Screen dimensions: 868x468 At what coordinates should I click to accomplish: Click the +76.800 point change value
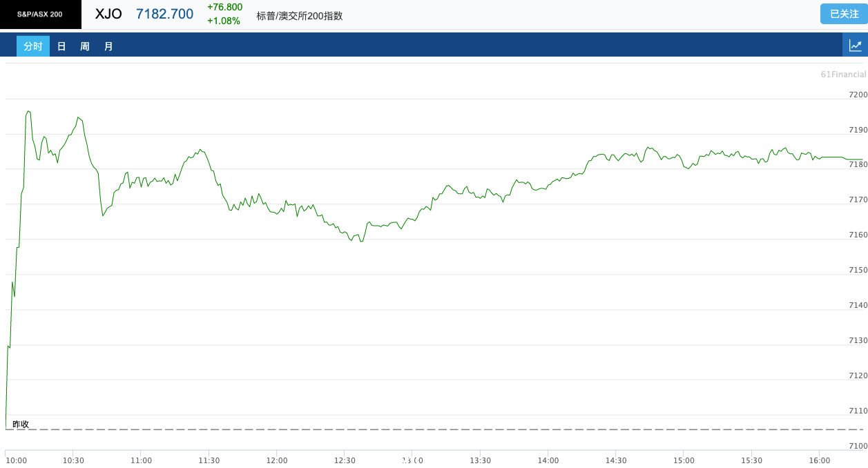pos(225,7)
